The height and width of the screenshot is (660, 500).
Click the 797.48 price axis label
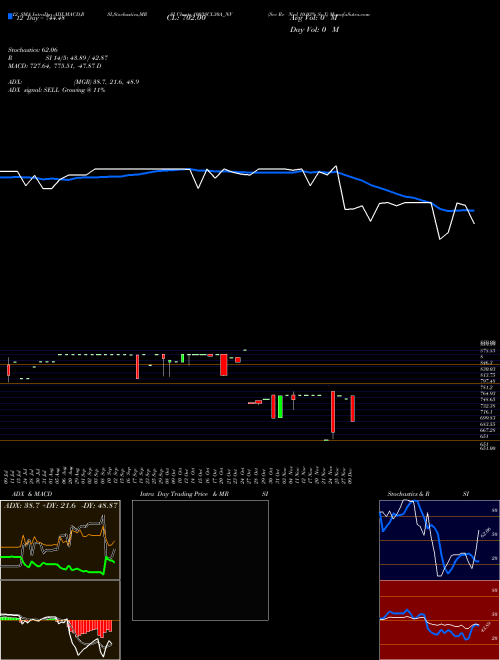coord(488,381)
